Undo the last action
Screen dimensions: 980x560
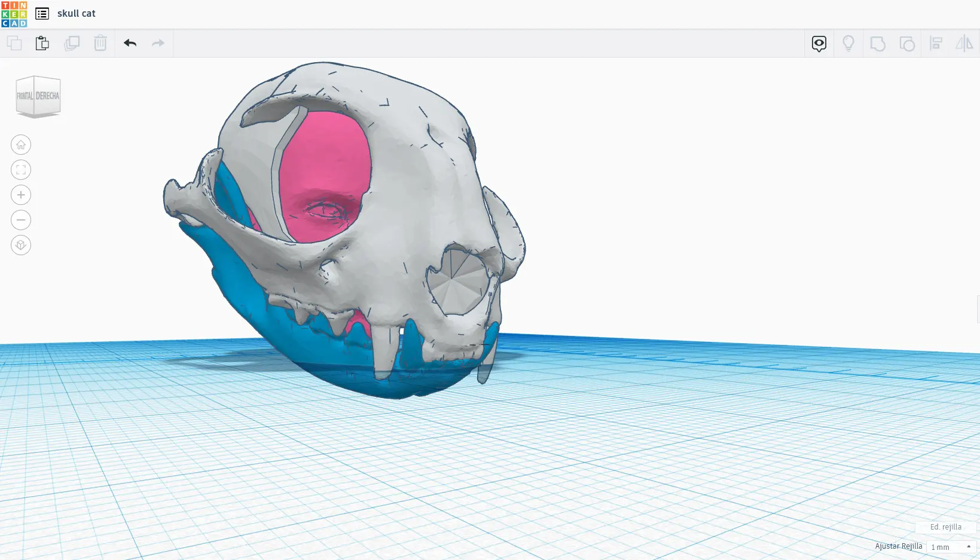130,43
